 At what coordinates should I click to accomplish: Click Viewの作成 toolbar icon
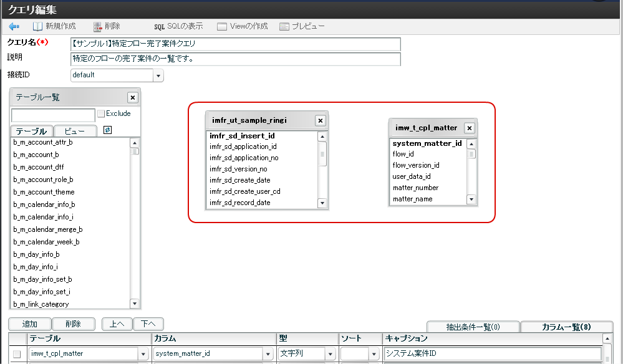point(222,27)
